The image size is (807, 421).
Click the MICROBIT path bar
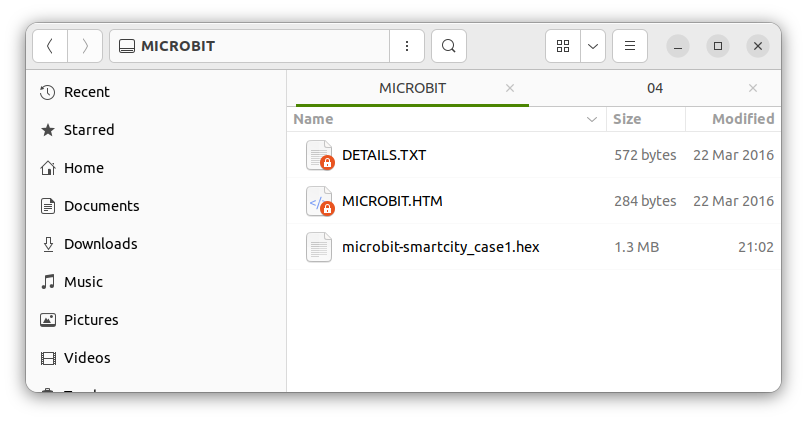pyautogui.click(x=250, y=46)
